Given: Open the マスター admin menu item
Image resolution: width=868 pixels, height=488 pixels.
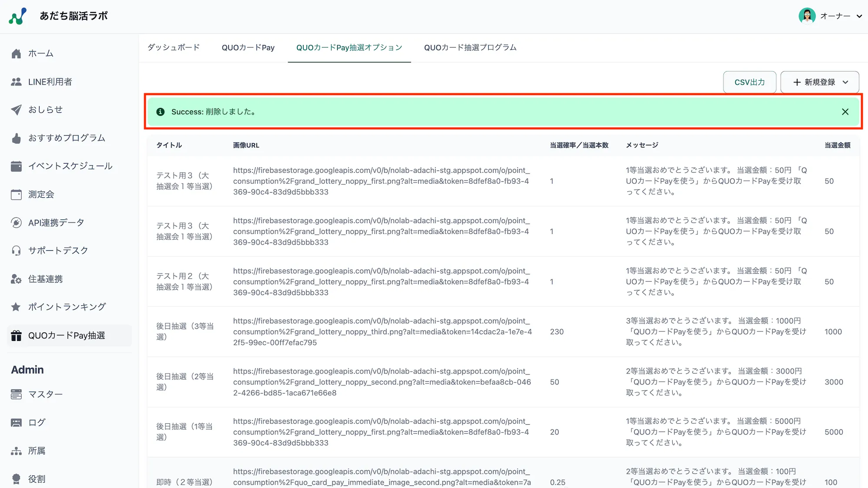Looking at the screenshot, I should click(45, 395).
